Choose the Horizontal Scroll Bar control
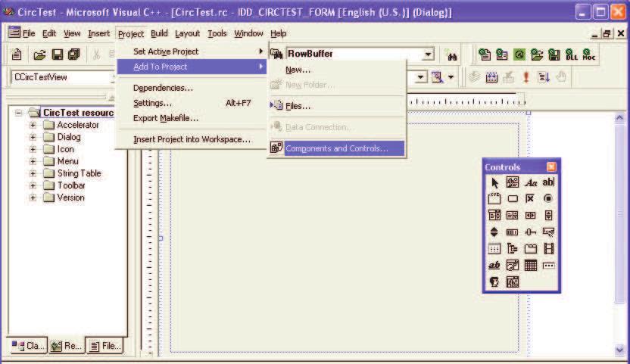 coord(530,216)
